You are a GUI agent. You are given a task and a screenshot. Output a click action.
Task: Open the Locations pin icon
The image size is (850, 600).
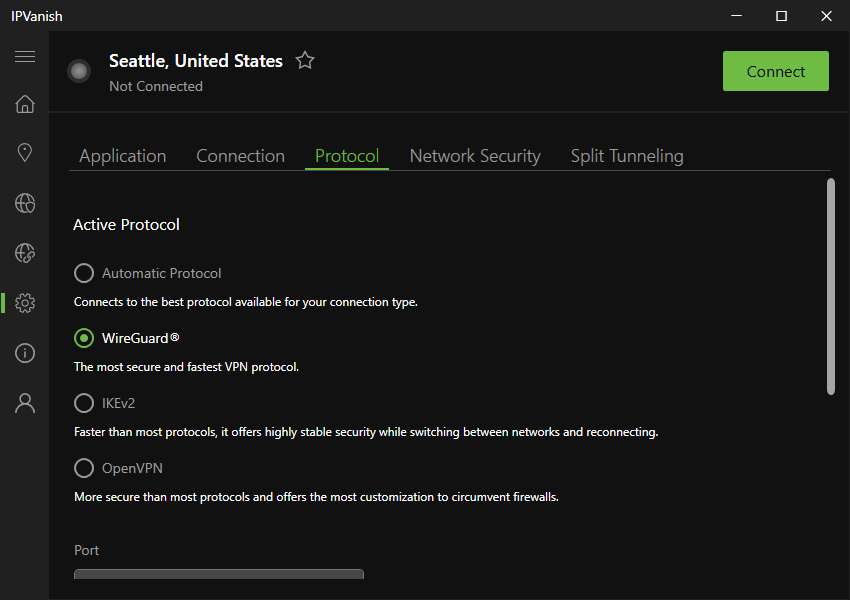point(25,153)
